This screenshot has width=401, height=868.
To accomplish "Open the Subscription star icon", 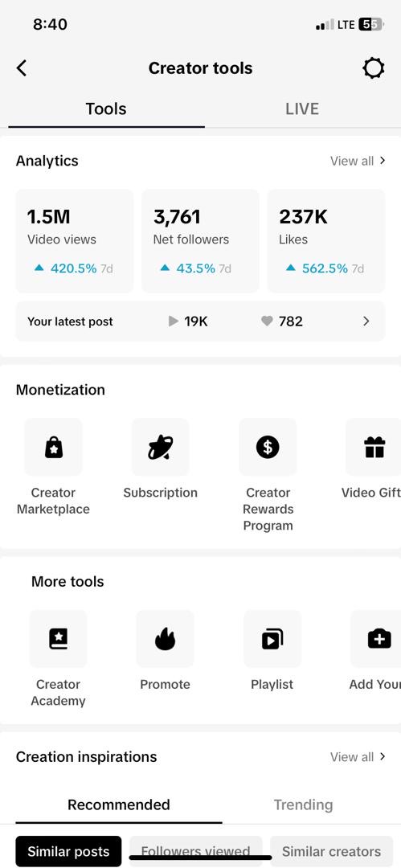I will [x=160, y=447].
